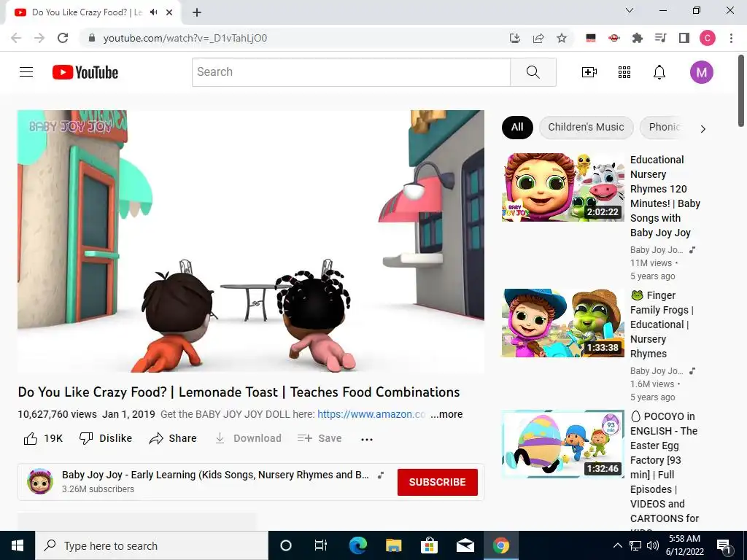This screenshot has width=747, height=560.
Task: Subscribe to Baby Joy Joy channel
Action: [x=438, y=482]
